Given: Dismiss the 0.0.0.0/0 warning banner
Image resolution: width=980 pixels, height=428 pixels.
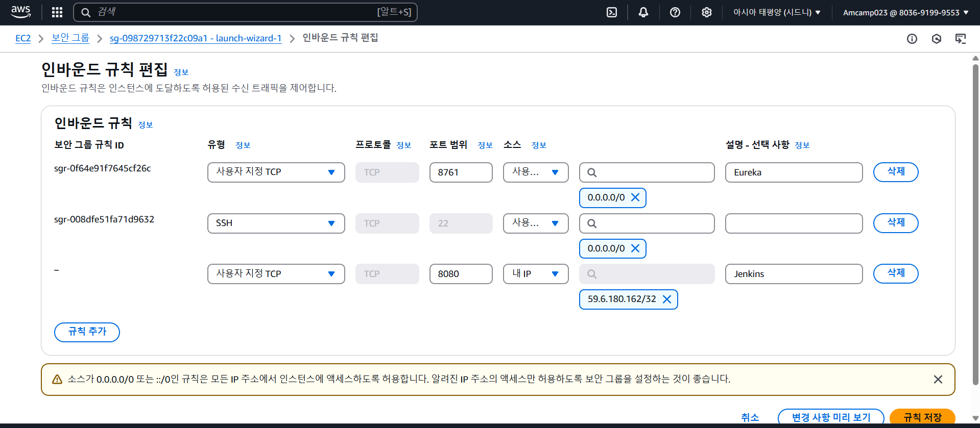Looking at the screenshot, I should coord(938,380).
